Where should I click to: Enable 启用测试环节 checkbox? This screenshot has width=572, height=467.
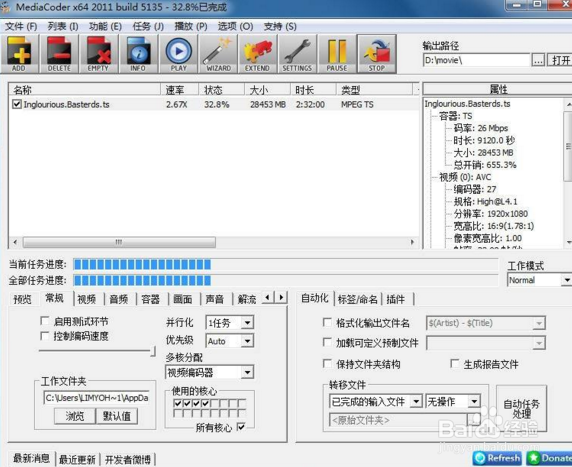(45, 321)
